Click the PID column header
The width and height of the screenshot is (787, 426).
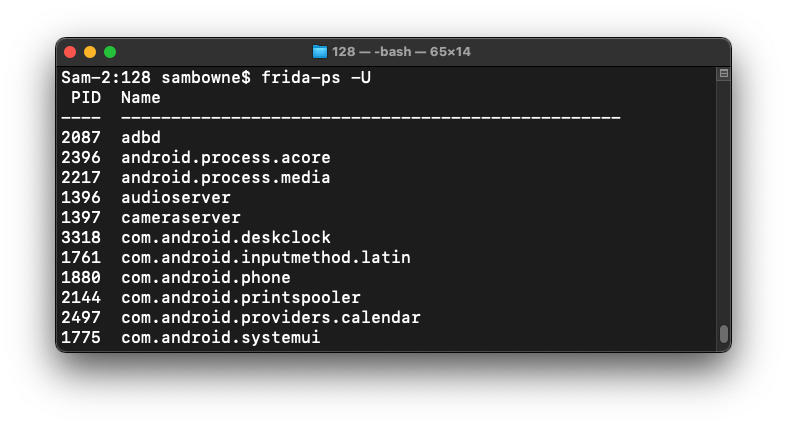click(85, 98)
